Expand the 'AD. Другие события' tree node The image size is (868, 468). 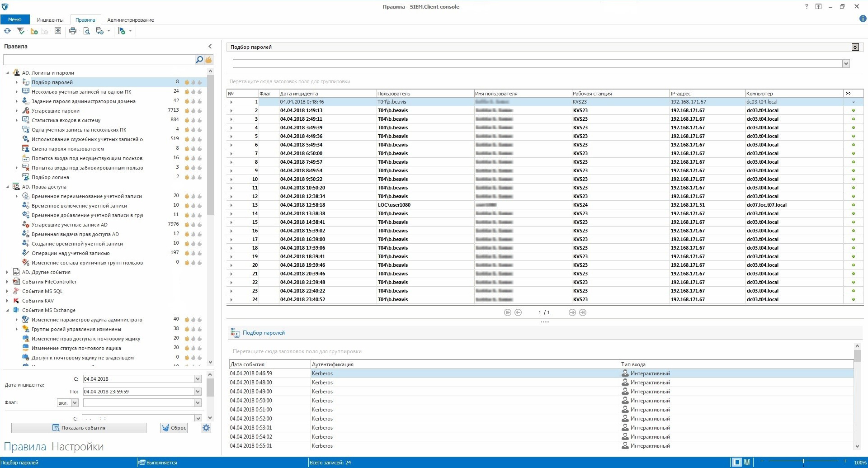click(7, 272)
